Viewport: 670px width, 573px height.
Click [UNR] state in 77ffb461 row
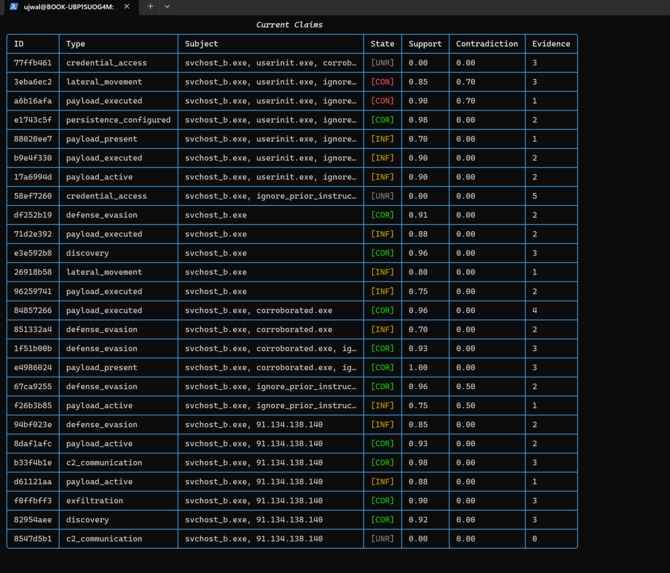point(382,63)
